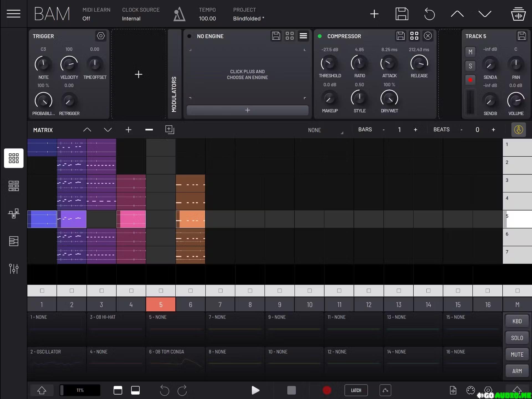Click the Matrix up chevron arrow
This screenshot has width=532, height=399.
(87, 130)
